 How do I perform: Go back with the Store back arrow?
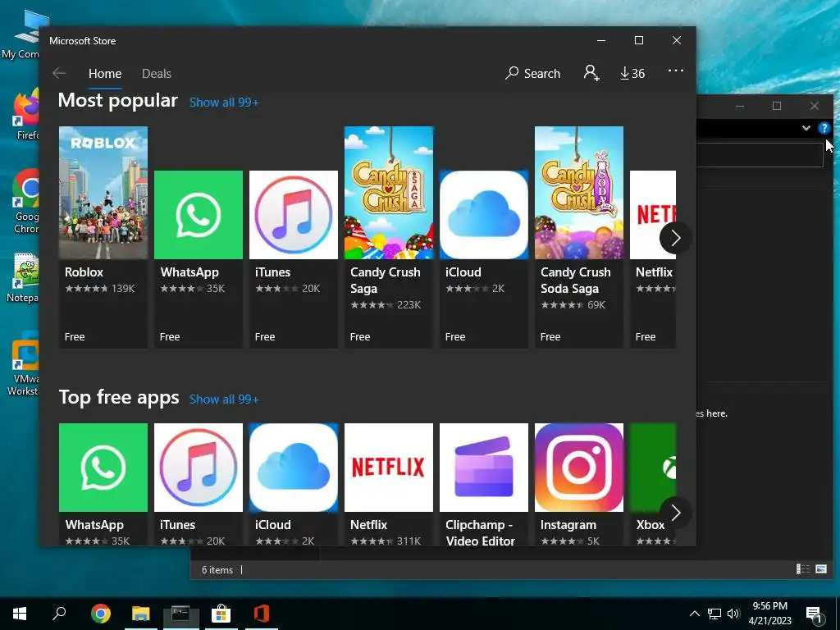(x=59, y=73)
